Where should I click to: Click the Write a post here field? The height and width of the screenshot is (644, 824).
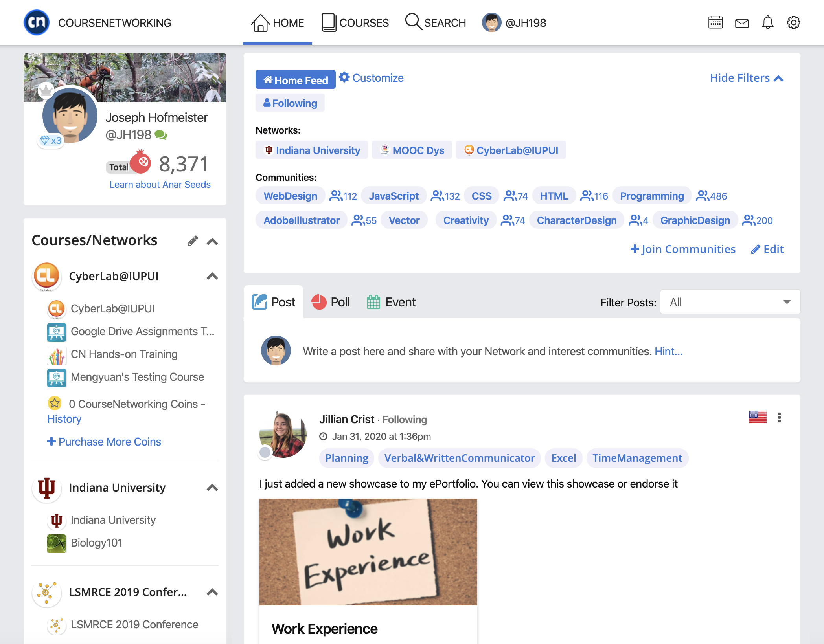click(x=477, y=351)
